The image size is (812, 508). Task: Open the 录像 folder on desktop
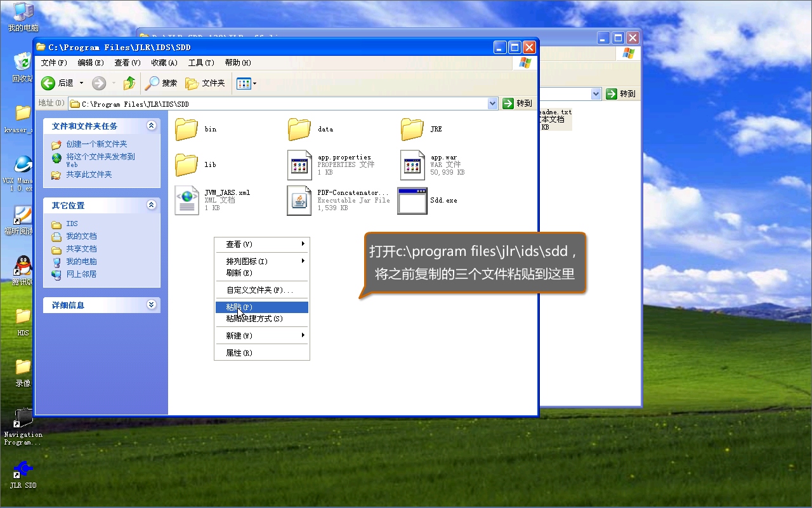[23, 373]
